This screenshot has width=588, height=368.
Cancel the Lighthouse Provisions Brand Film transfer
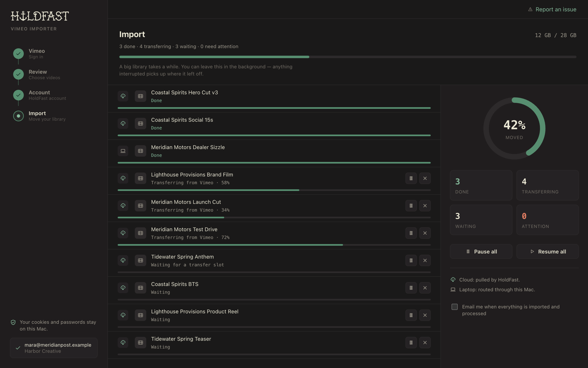tap(425, 178)
